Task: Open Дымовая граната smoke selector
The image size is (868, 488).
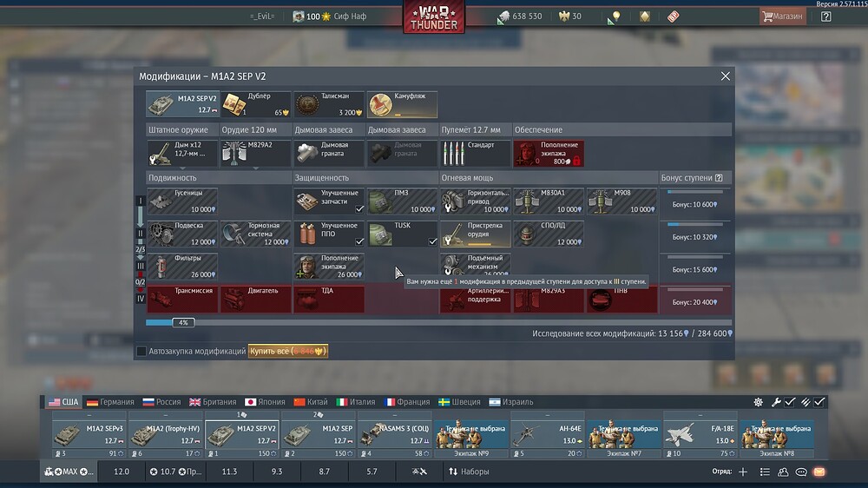Action: click(329, 154)
